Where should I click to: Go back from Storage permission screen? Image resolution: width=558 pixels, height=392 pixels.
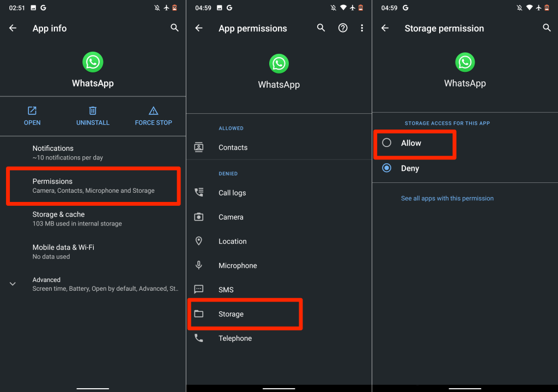[x=385, y=28]
